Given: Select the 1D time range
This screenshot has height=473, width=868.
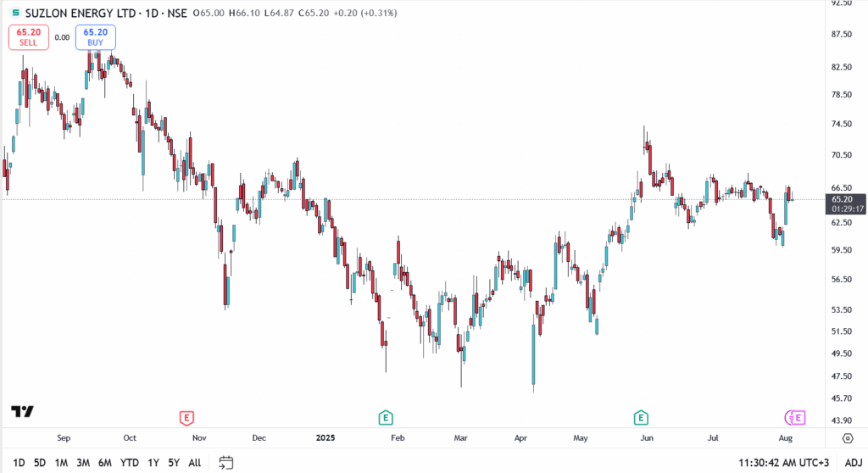Looking at the screenshot, I should (19, 463).
